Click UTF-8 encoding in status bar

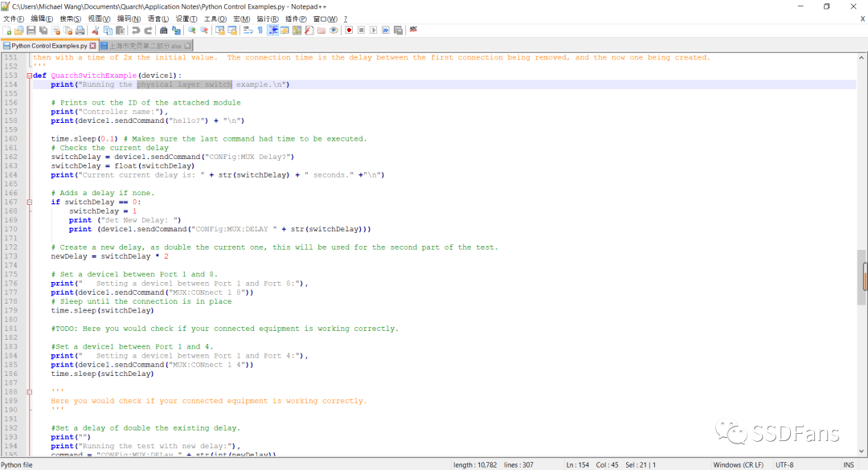tap(784, 465)
